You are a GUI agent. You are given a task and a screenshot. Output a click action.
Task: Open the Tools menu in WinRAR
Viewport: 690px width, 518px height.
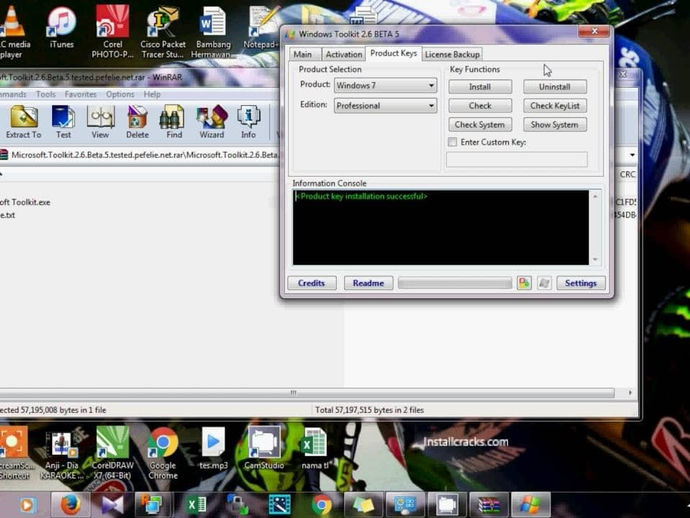point(46,94)
